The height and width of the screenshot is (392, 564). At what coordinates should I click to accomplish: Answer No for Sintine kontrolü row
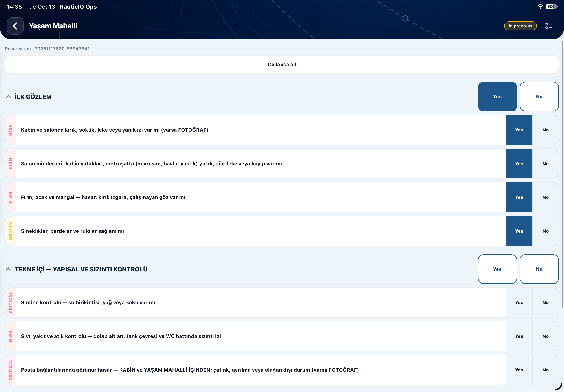point(545,302)
